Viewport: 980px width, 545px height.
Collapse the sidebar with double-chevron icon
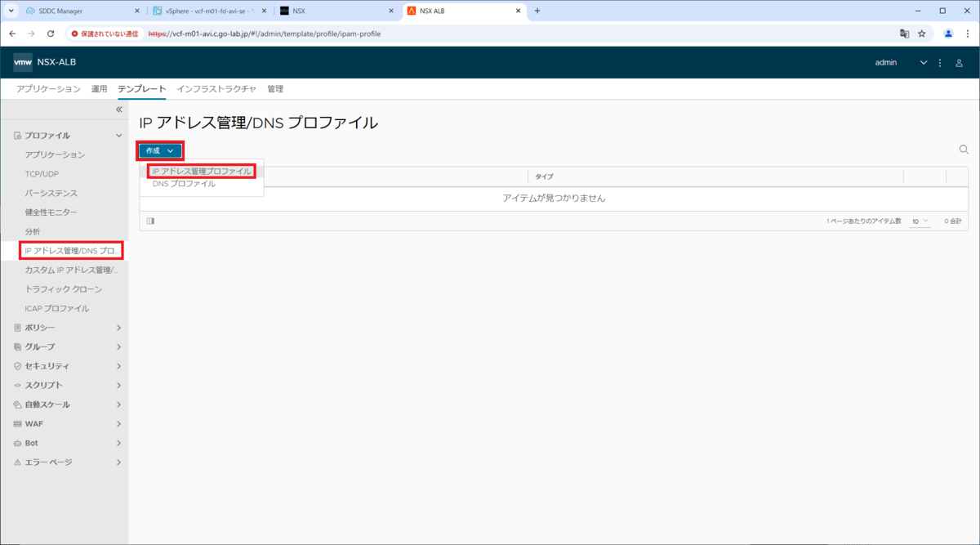(x=118, y=109)
